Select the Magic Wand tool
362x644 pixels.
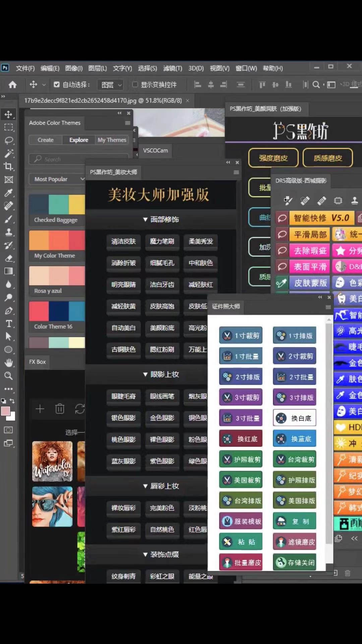pyautogui.click(x=9, y=153)
